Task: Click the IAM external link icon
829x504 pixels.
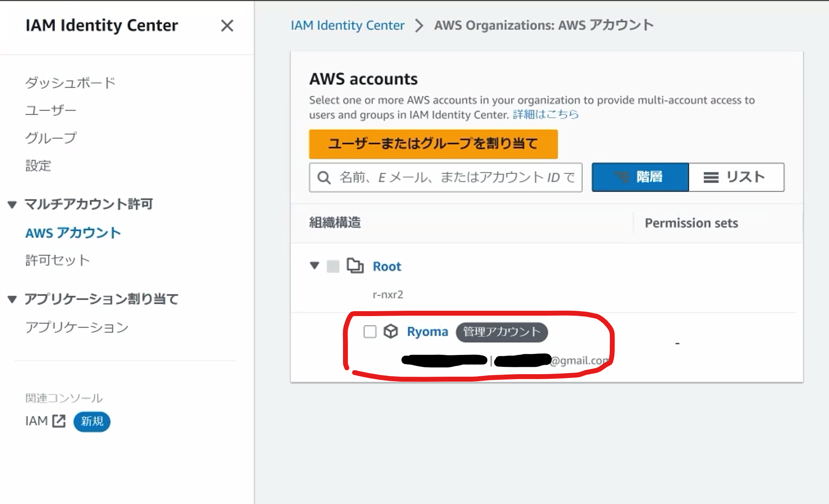Action: 59,421
